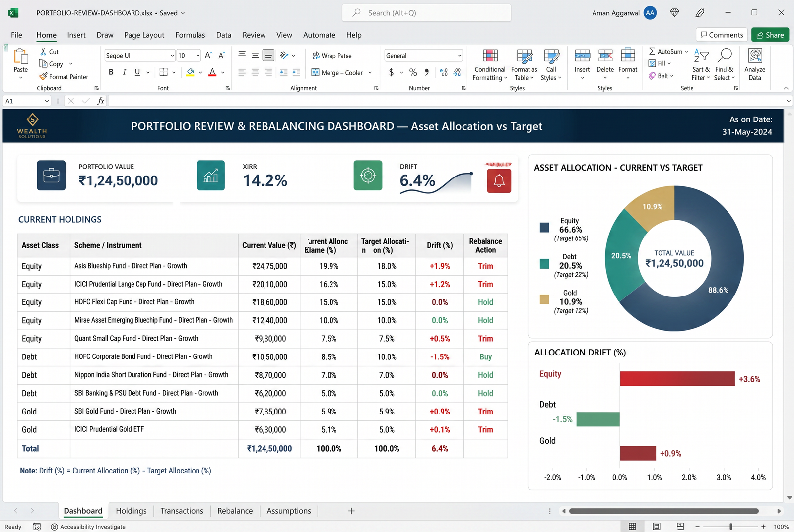Click the insert function fx icon
This screenshot has width=794, height=532.
coord(101,101)
